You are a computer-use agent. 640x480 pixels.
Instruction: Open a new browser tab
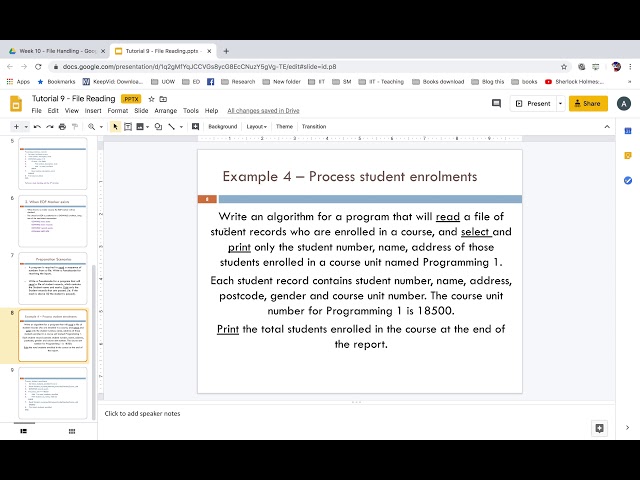[x=226, y=51]
